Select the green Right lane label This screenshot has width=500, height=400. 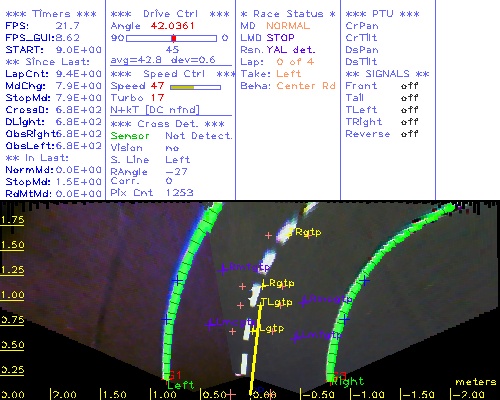pos(348,381)
